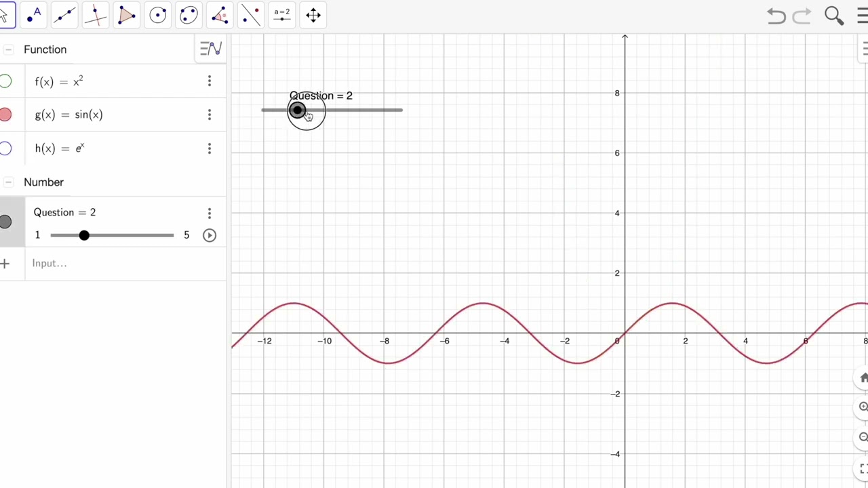Click the plus add-item button

pos(5,263)
